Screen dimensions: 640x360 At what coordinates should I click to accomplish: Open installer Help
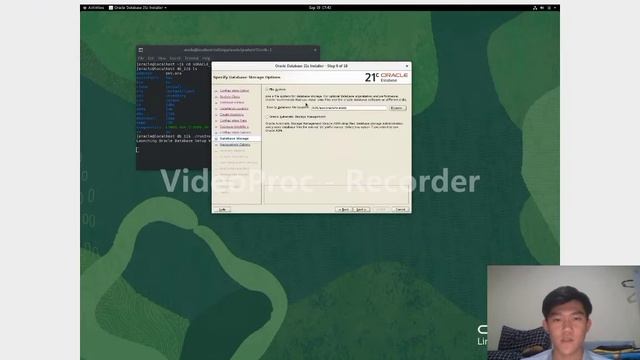(x=222, y=209)
